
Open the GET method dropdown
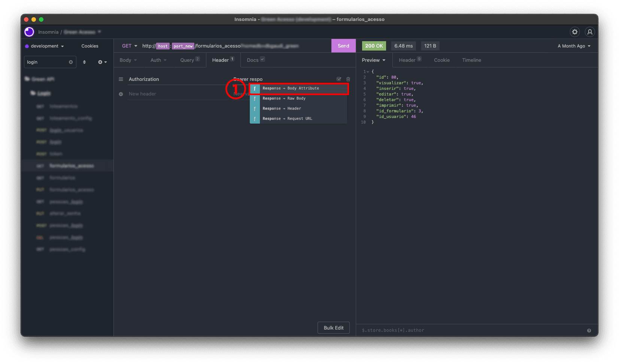tap(129, 46)
